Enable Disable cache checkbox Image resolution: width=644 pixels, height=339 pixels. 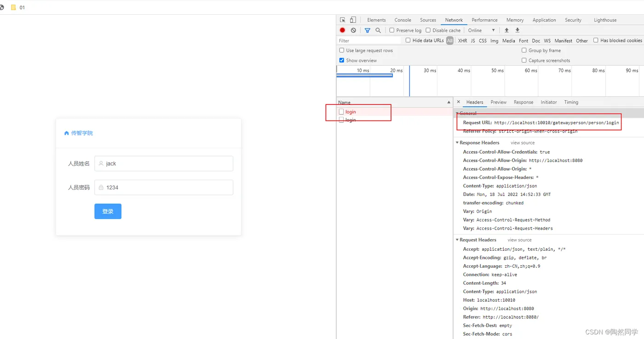428,30
